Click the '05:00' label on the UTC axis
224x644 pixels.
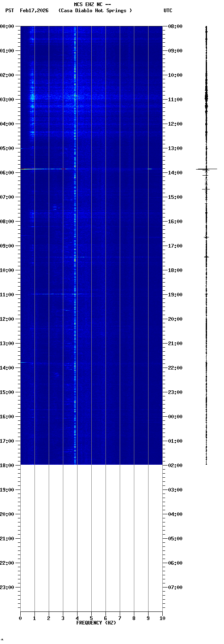[175, 538]
